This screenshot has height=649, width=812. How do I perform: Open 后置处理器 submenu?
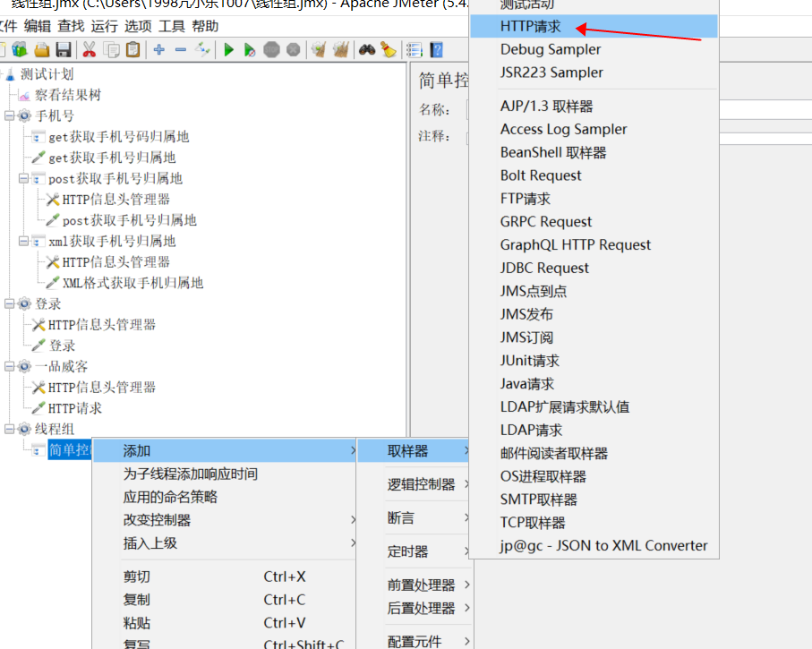point(415,608)
